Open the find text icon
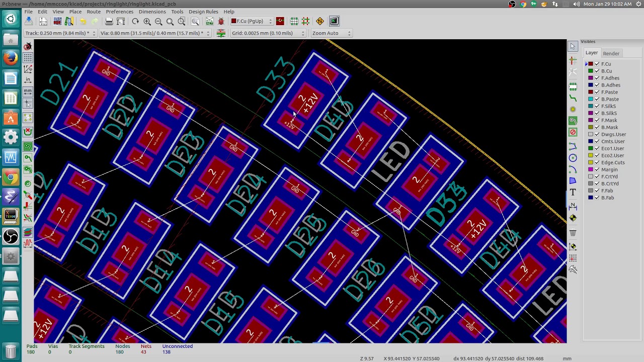644x362 pixels. [195, 21]
